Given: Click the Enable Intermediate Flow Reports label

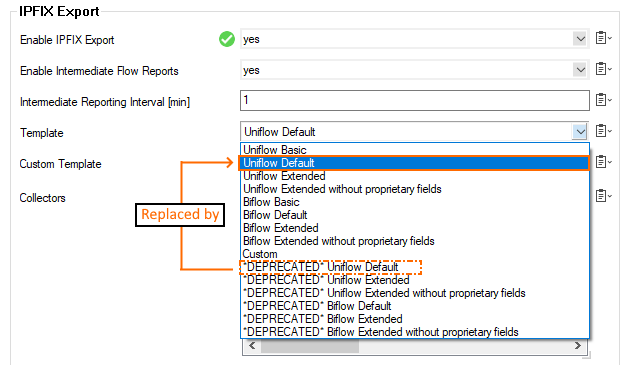Looking at the screenshot, I should point(99,71).
